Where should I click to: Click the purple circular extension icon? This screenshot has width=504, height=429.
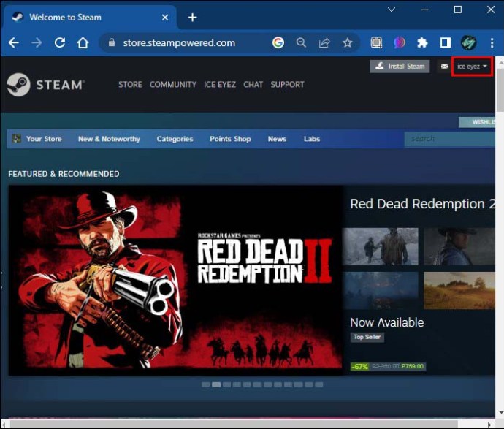(x=400, y=42)
